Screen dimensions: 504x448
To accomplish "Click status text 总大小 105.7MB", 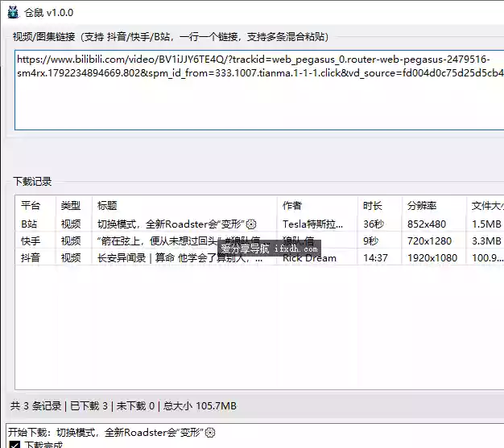I will coord(200,406).
